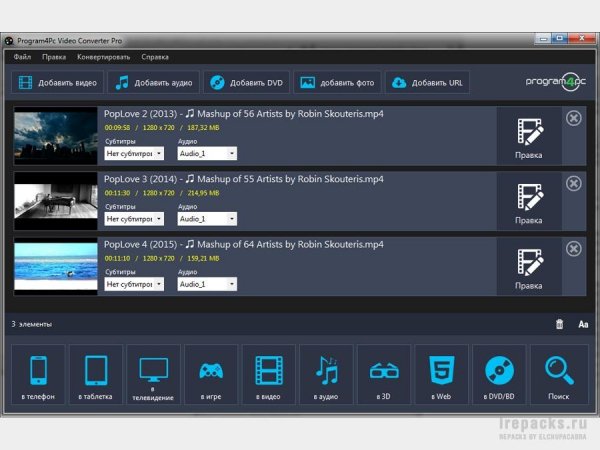Screen dimensions: 600x450
Task: Click the добавить фото button
Action: [x=337, y=82]
